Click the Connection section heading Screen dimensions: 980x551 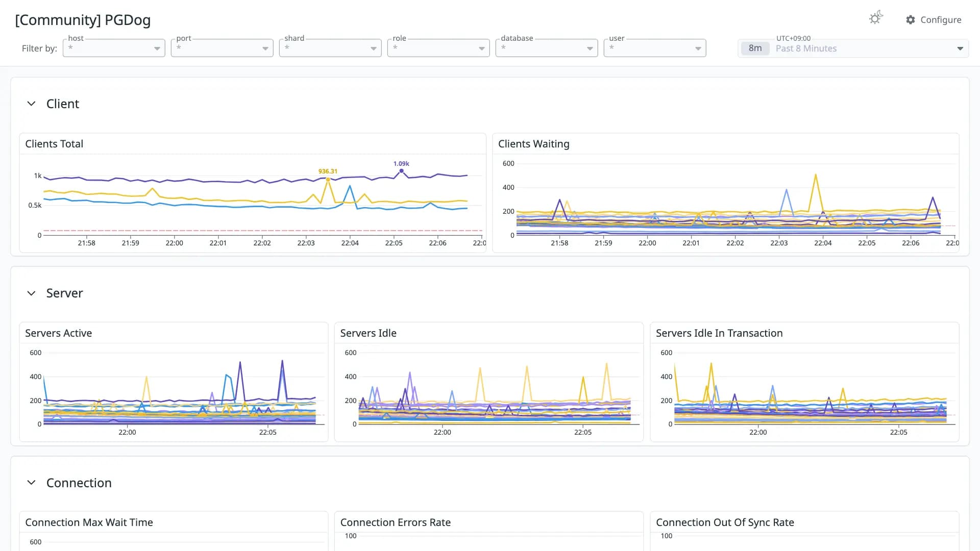79,483
